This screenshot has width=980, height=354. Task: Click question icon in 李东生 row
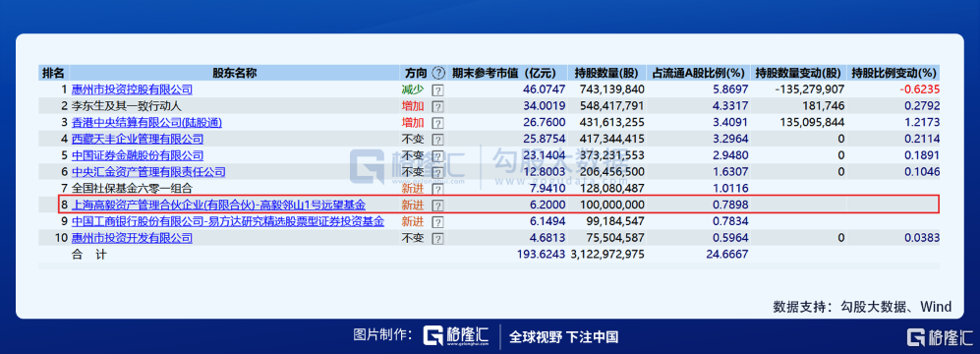point(438,106)
